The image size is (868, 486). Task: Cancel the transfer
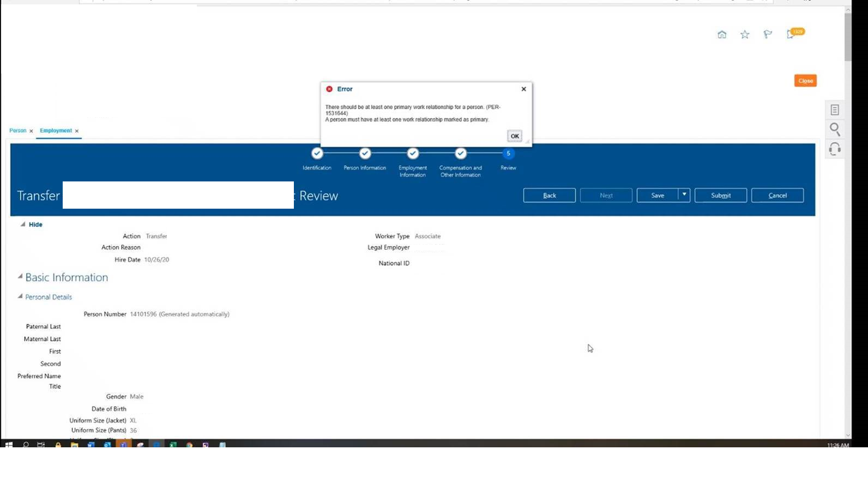click(x=777, y=196)
